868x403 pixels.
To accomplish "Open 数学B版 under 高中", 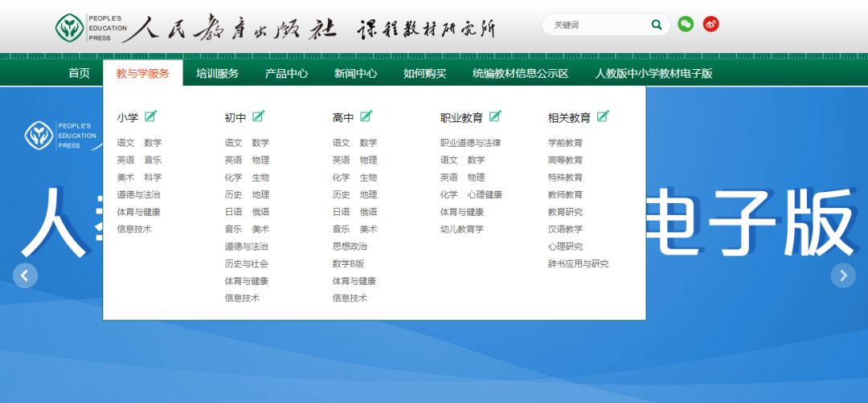I will pos(348,263).
